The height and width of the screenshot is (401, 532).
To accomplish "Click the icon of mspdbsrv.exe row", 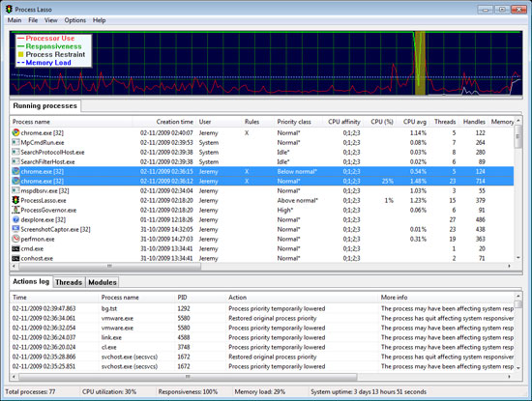I will tap(15, 190).
